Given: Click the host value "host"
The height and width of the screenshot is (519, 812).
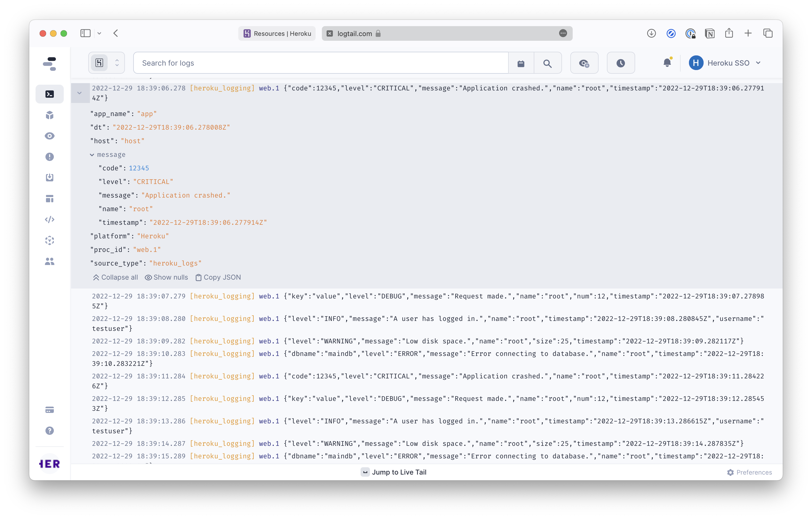Looking at the screenshot, I should tap(132, 141).
